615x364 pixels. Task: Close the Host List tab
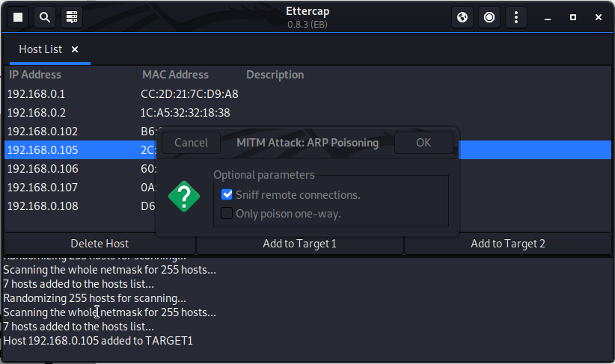75,49
